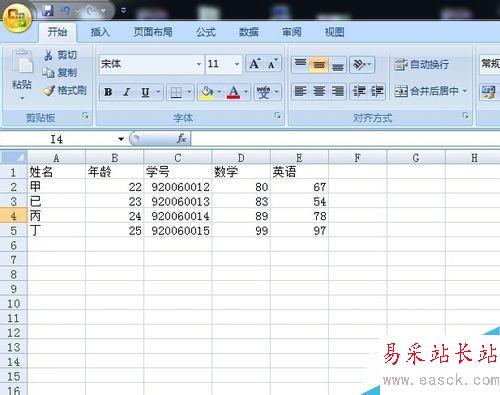Image resolution: width=500 pixels, height=395 pixels.
Task: Save the workbook from Quick Access Toolbar
Action: click(x=48, y=11)
